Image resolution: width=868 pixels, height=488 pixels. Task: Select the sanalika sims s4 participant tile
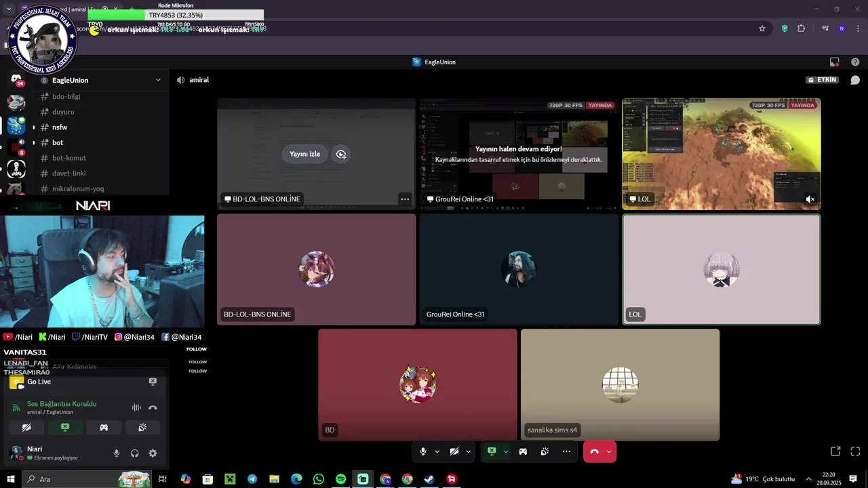tap(620, 385)
